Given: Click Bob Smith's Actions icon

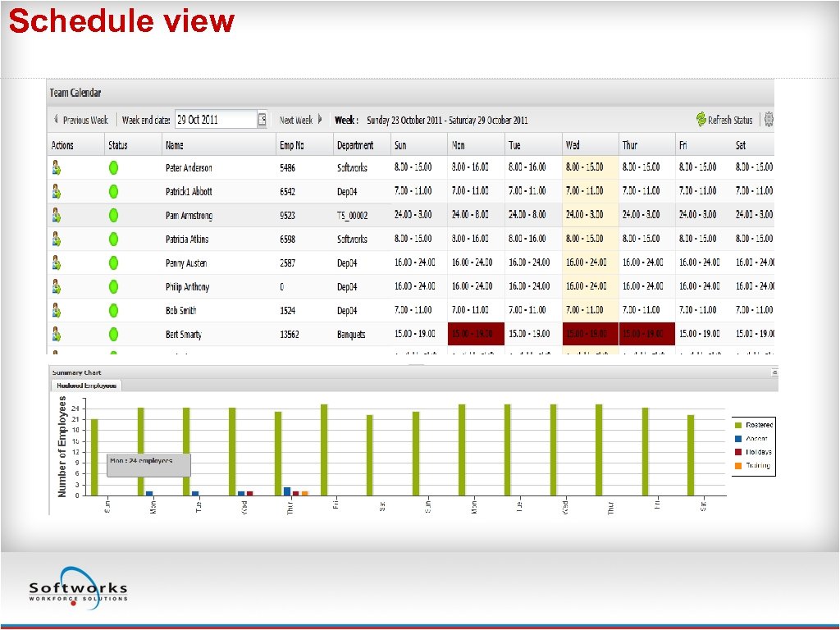Looking at the screenshot, I should point(56,310).
